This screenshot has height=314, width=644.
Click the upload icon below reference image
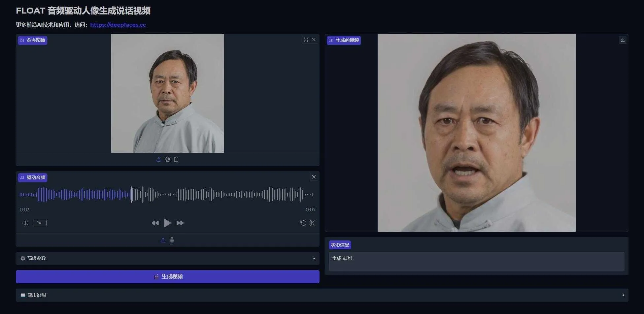[159, 159]
